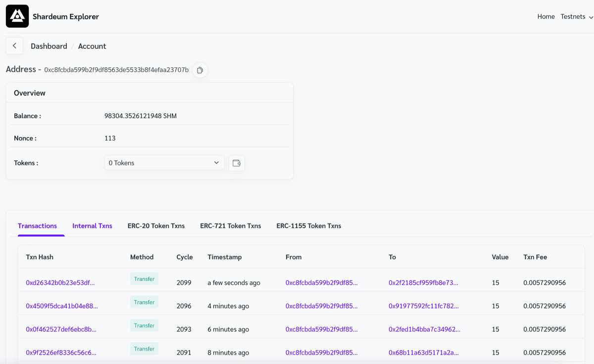Open transaction hash 0x4509f5dca41b04e88
This screenshot has width=594, height=364.
(x=61, y=306)
